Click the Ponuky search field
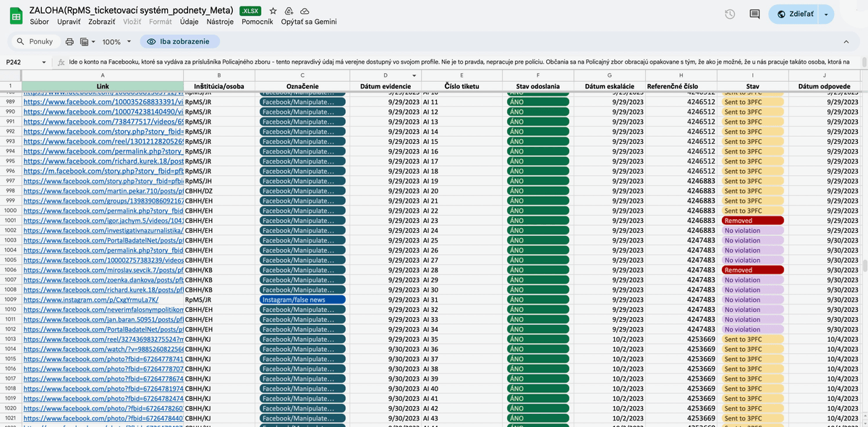The width and height of the screenshot is (868, 427). [35, 42]
